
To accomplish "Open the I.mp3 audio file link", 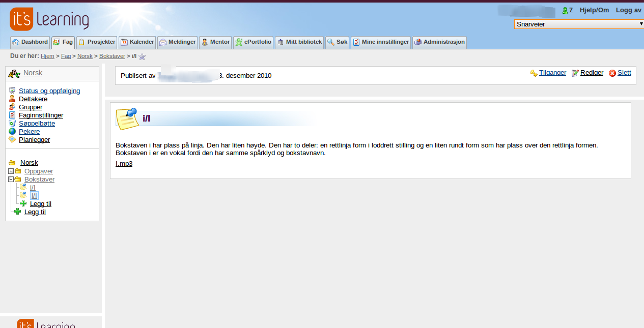I will [x=124, y=164].
